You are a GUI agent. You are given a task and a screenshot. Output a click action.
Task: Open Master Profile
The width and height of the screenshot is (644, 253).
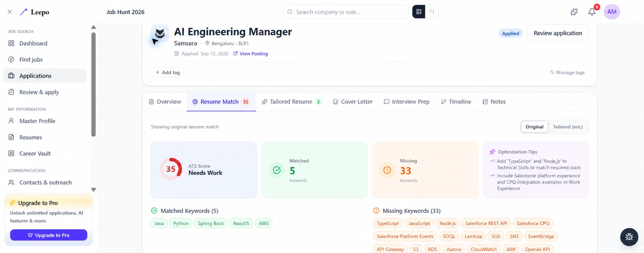point(45,121)
